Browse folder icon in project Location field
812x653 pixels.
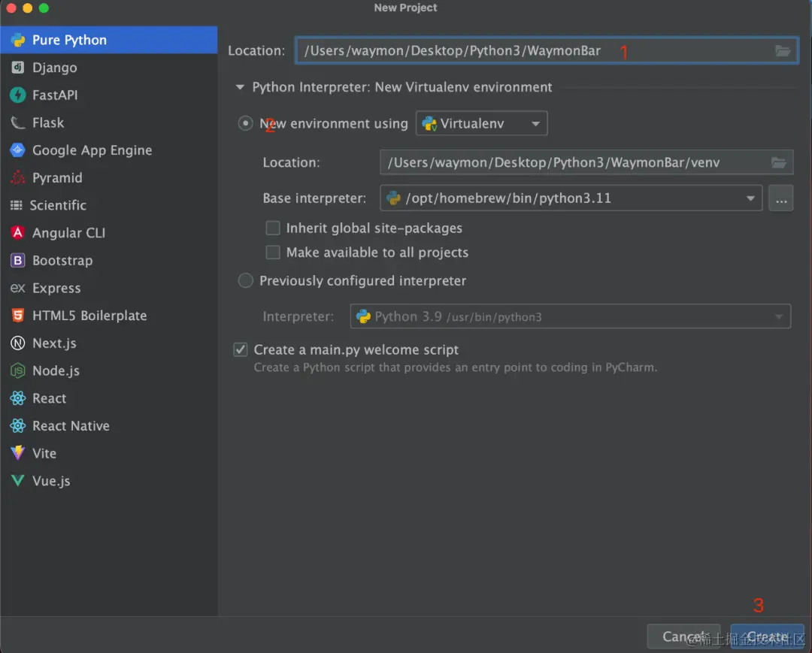pyautogui.click(x=783, y=50)
